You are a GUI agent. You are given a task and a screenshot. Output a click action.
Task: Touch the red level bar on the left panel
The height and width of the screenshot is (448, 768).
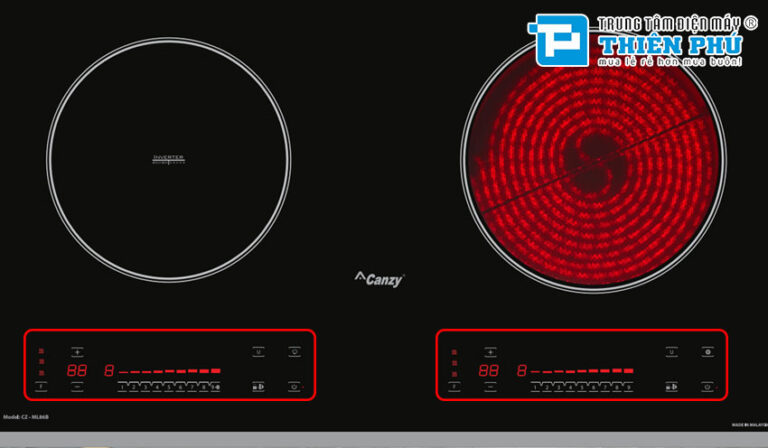pos(170,371)
